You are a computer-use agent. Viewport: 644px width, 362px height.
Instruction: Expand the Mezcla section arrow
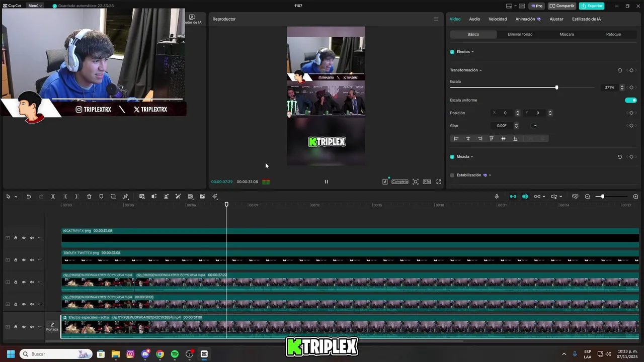[472, 157]
